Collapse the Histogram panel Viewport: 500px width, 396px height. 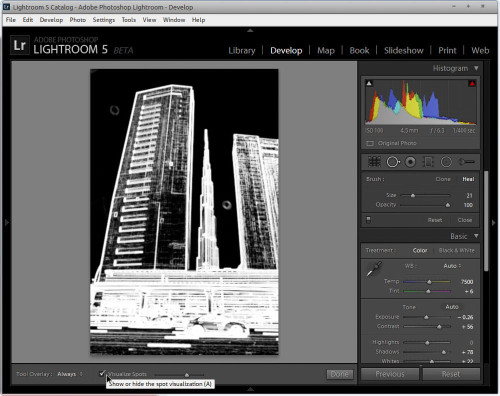[x=476, y=68]
